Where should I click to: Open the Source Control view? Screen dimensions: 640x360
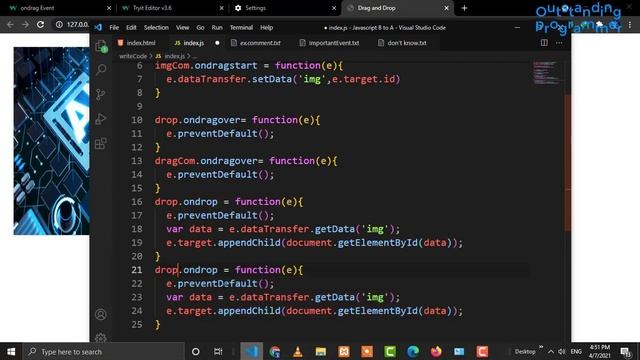[100, 94]
